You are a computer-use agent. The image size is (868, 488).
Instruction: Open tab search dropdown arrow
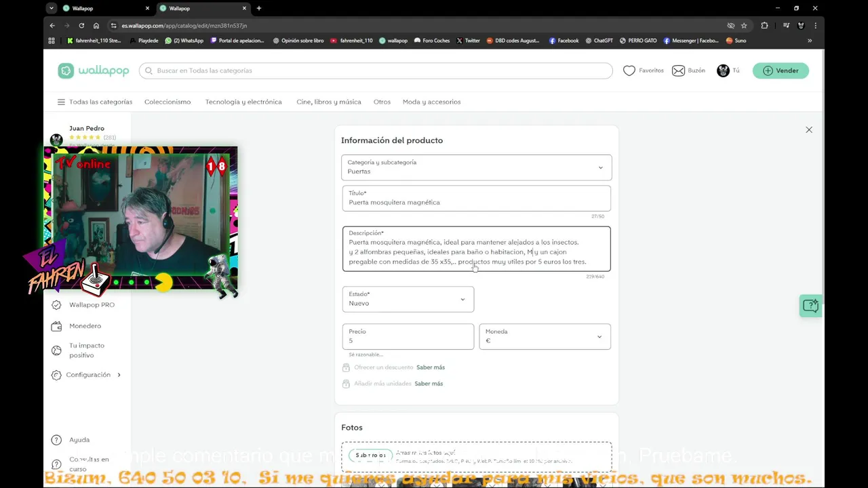52,8
